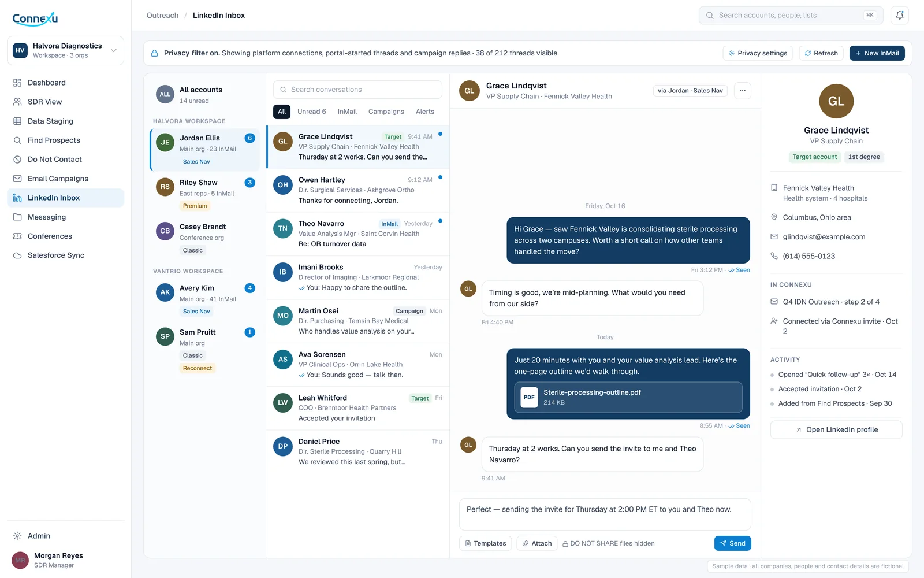
Task: Click the Dashboard grid icon in sidebar
Action: point(17,83)
